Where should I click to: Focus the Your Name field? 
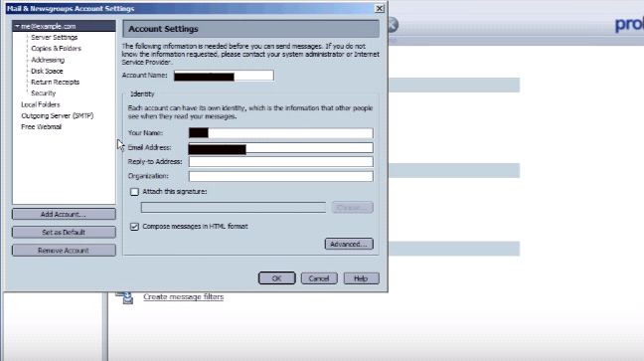[x=281, y=133]
